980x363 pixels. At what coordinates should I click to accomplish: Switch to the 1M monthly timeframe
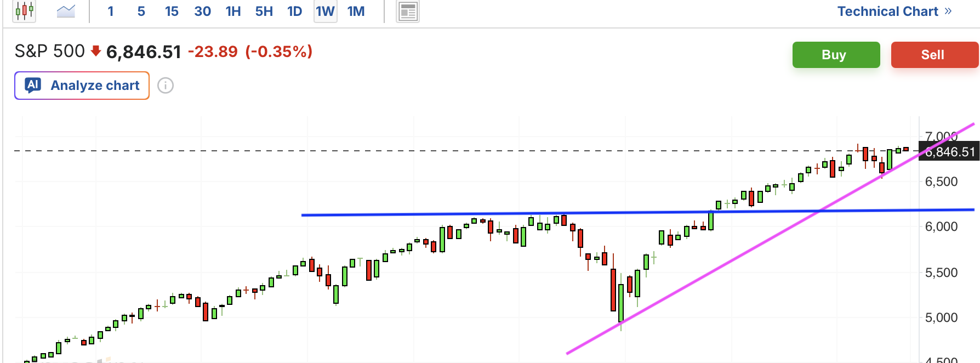point(356,12)
